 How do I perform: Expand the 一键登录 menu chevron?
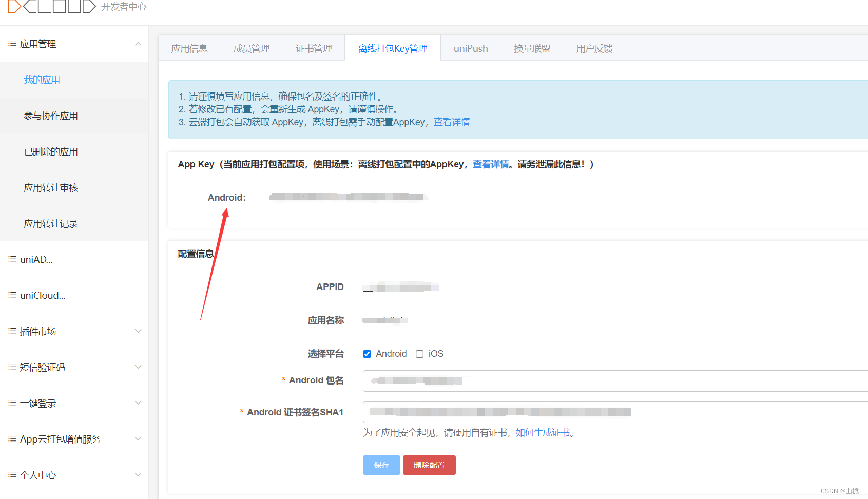click(138, 403)
